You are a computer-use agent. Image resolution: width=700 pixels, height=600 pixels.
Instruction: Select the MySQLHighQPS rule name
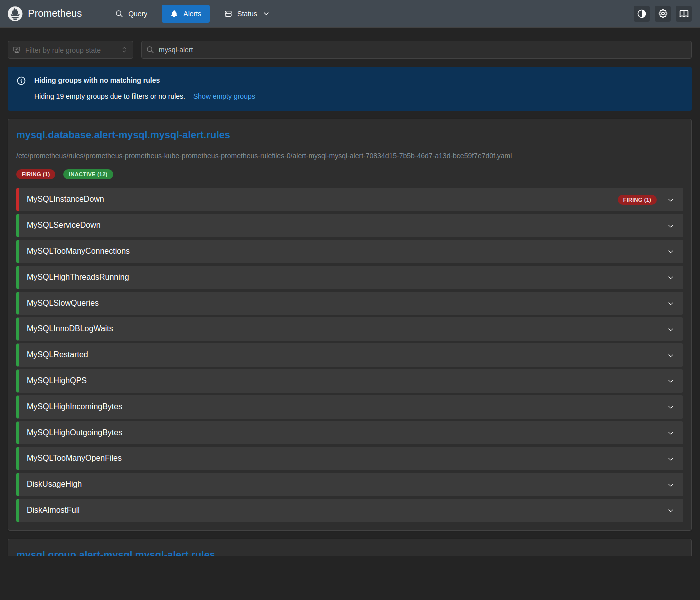coord(57,381)
